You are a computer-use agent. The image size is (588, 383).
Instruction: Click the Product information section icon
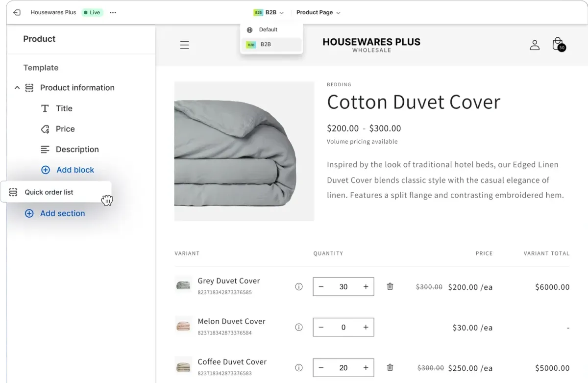29,88
